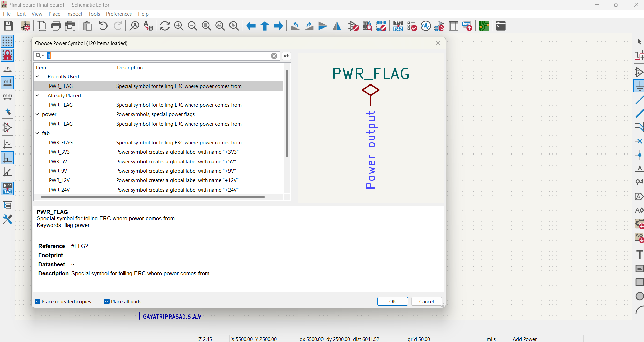Click the Refresh view icon
The width and height of the screenshot is (644, 342).
[x=165, y=26]
